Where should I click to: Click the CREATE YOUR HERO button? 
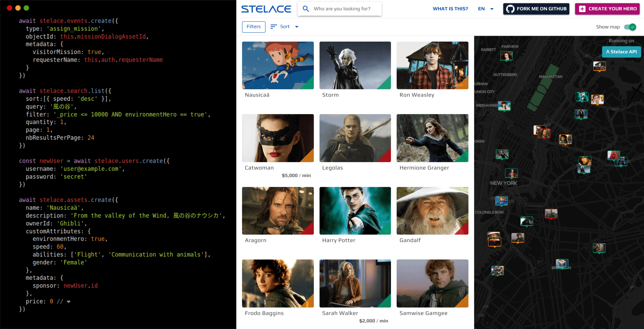click(609, 8)
